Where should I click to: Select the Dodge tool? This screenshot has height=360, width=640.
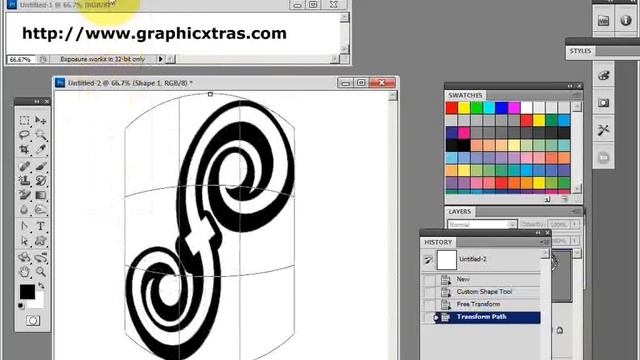point(40,209)
